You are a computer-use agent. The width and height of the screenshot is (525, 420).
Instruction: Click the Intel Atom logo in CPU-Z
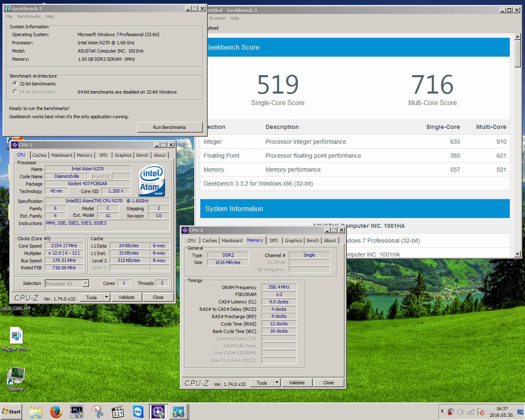152,181
